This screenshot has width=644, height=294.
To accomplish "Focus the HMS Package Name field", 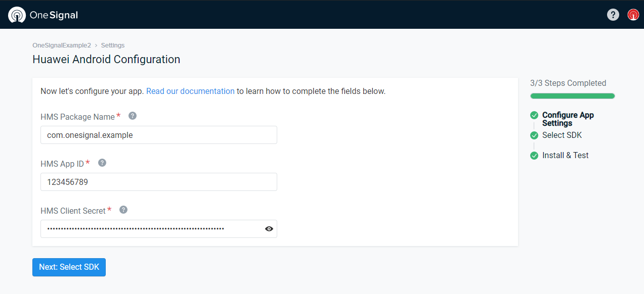I will click(x=159, y=135).
